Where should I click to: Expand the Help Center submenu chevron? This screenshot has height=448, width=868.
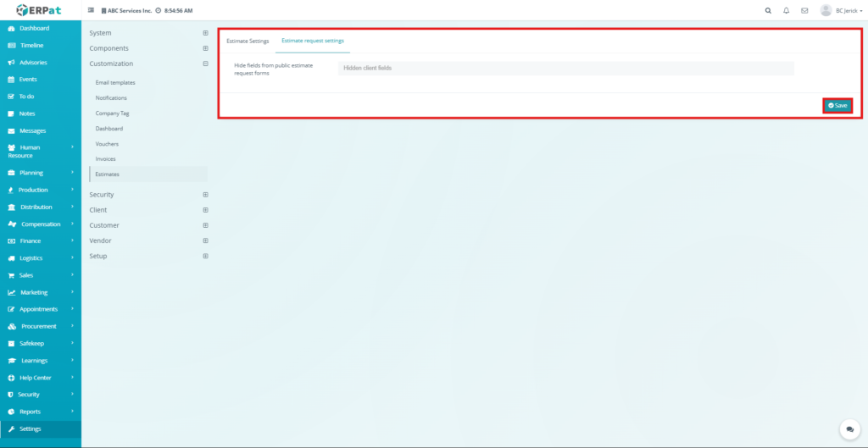73,378
